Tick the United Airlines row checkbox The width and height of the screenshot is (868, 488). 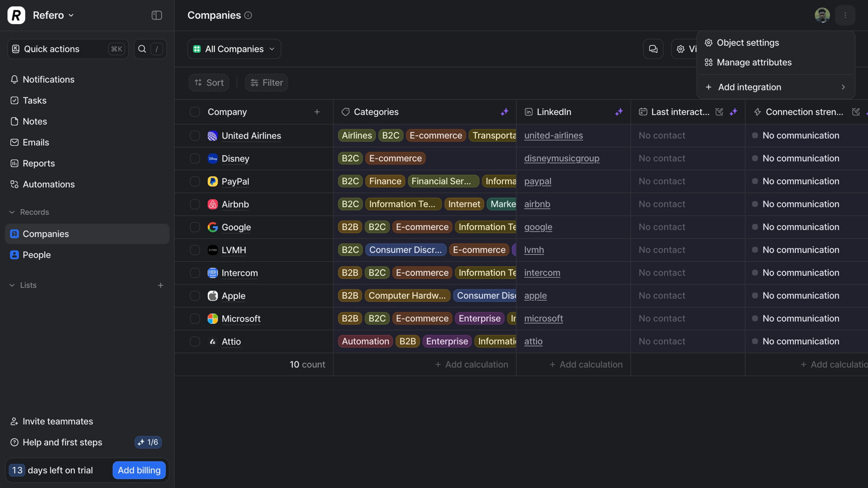pos(195,136)
